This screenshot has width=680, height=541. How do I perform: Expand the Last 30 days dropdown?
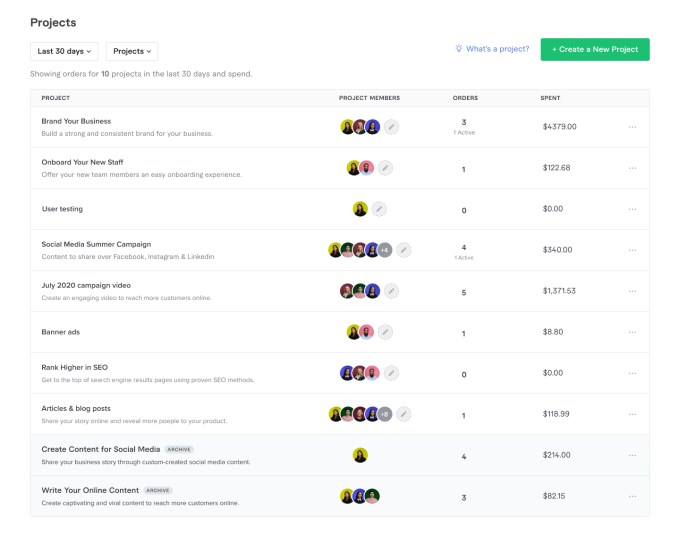[65, 51]
